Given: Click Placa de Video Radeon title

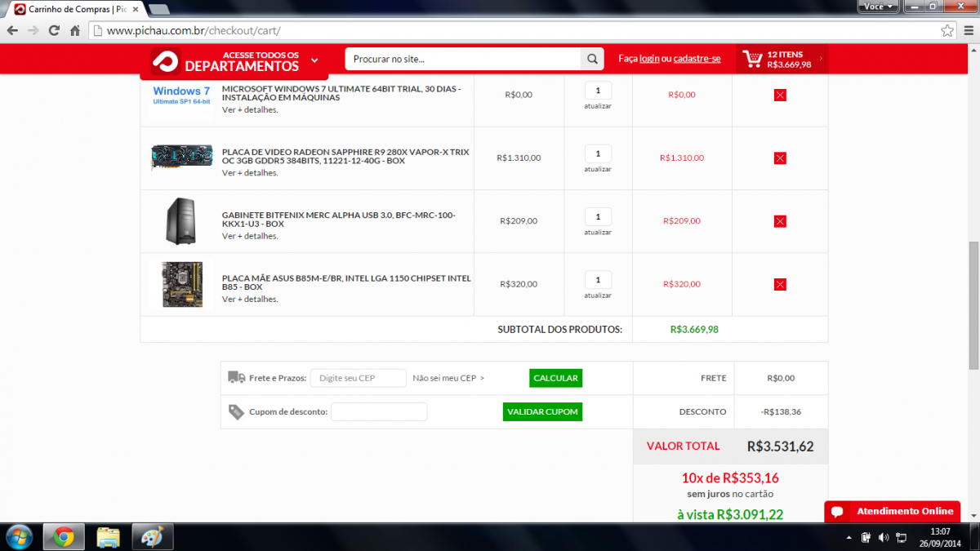Looking at the screenshot, I should [345, 157].
